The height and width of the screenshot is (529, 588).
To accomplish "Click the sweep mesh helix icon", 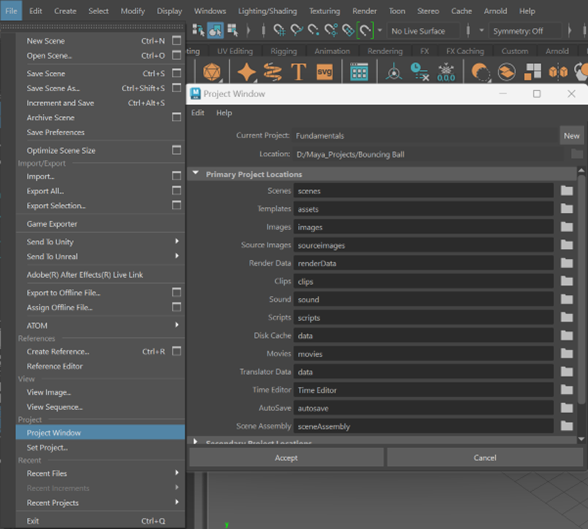I will click(273, 72).
